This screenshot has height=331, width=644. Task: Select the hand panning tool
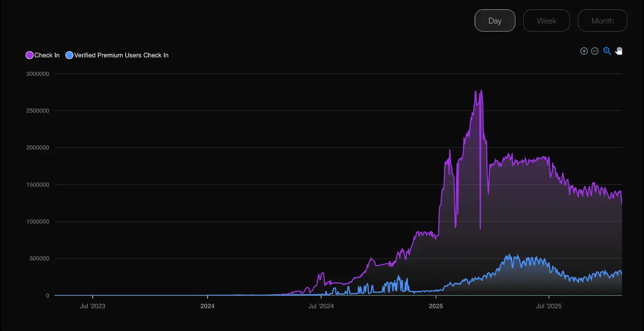(619, 51)
